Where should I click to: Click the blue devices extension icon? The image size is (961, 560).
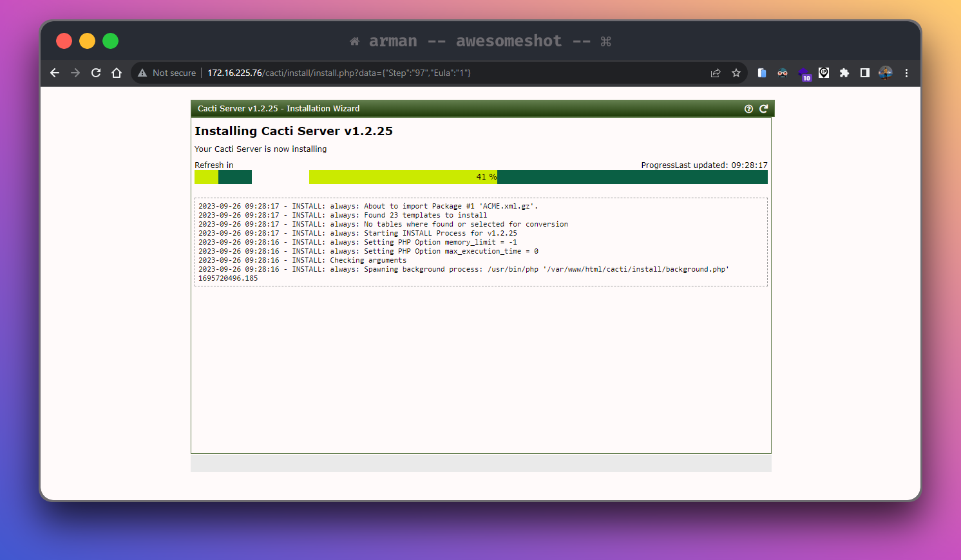(x=762, y=73)
